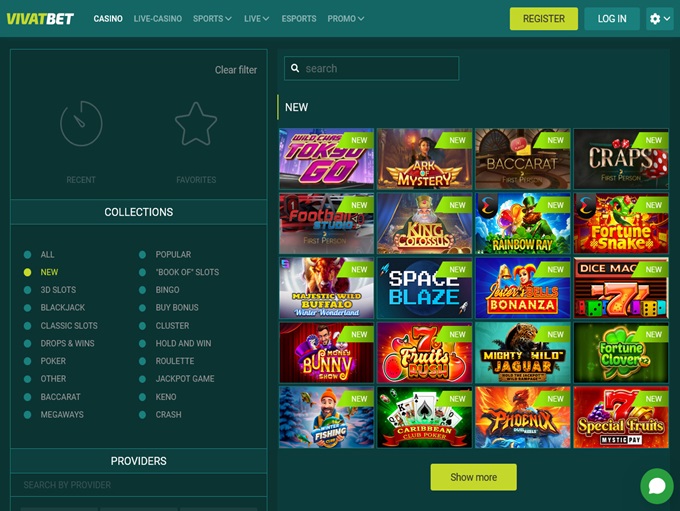Open the Esports menu item
This screenshot has width=680, height=511.
(x=299, y=19)
